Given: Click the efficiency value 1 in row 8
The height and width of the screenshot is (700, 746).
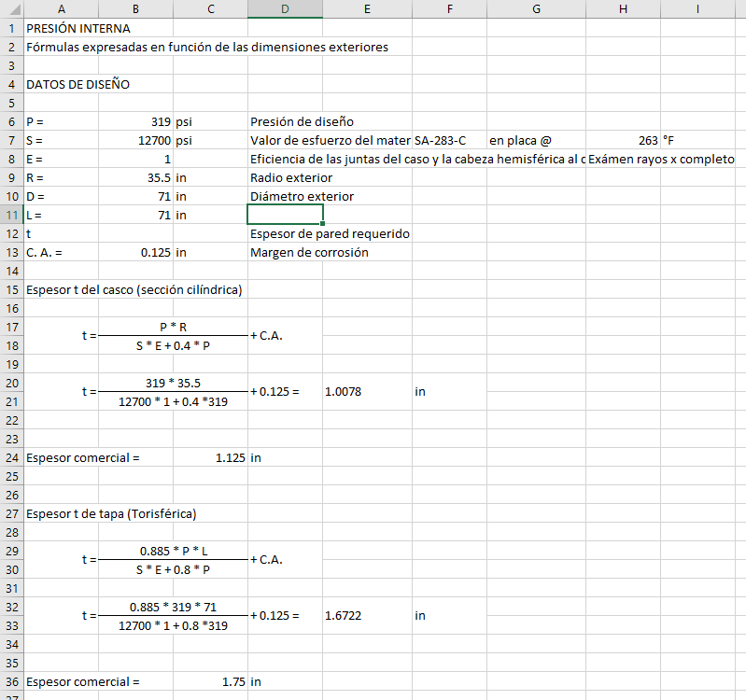Looking at the screenshot, I should point(135,159).
